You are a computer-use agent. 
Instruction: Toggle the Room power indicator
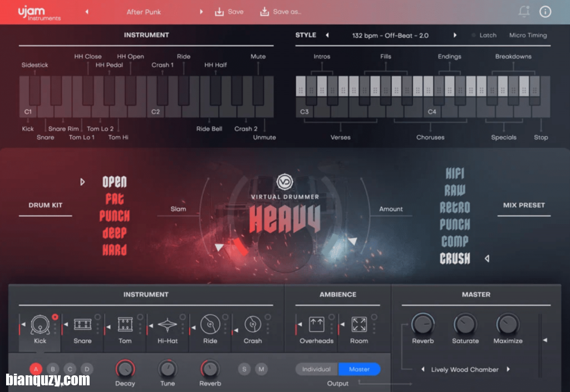coord(374,317)
